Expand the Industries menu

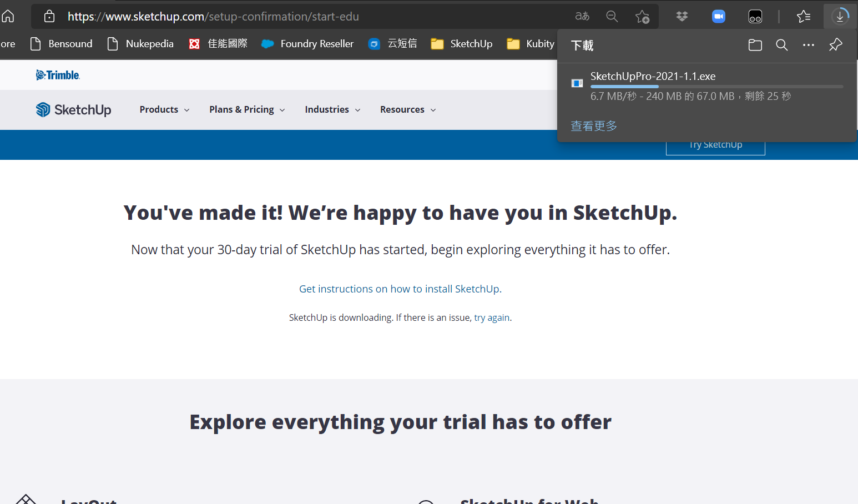[x=332, y=110]
